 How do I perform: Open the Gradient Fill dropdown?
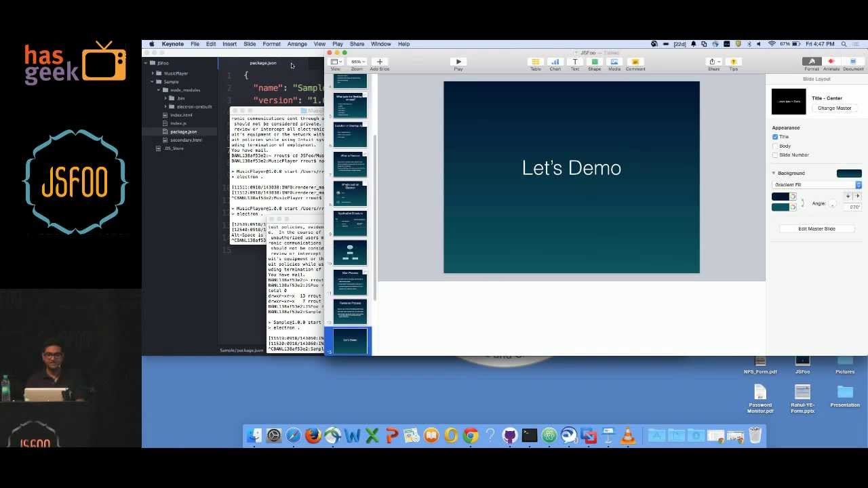817,185
